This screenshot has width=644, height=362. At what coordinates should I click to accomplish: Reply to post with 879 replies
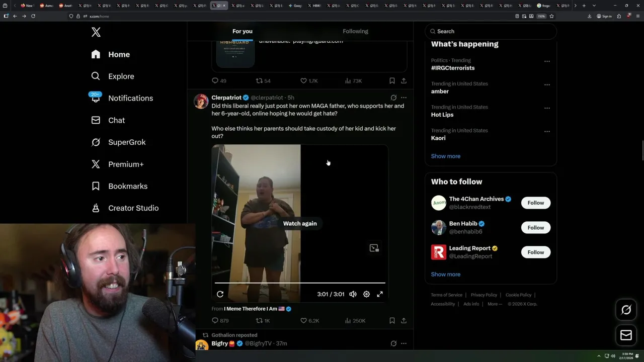[x=220, y=320]
